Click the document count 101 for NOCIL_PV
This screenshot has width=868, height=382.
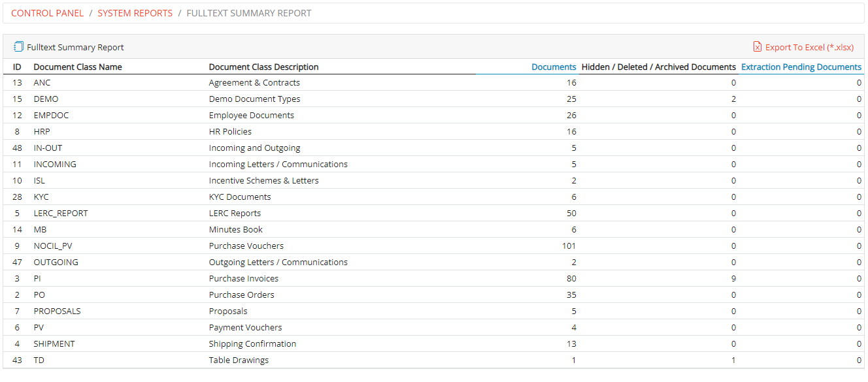click(x=568, y=246)
